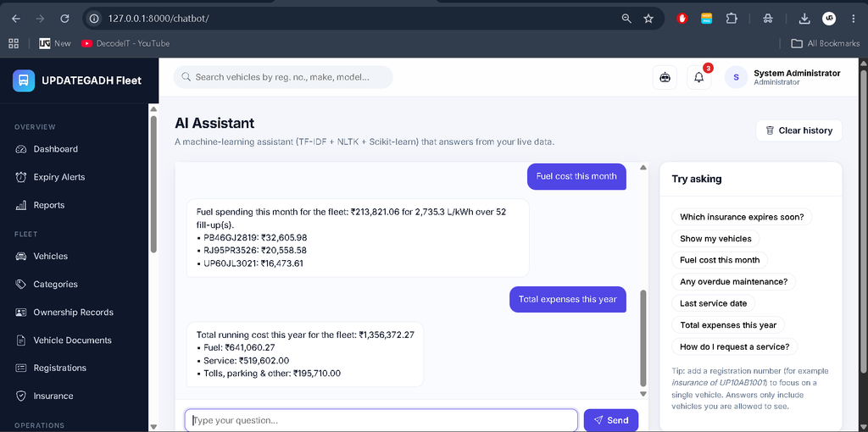Open browser Downloads icon
The image size is (868, 432).
pos(804,19)
